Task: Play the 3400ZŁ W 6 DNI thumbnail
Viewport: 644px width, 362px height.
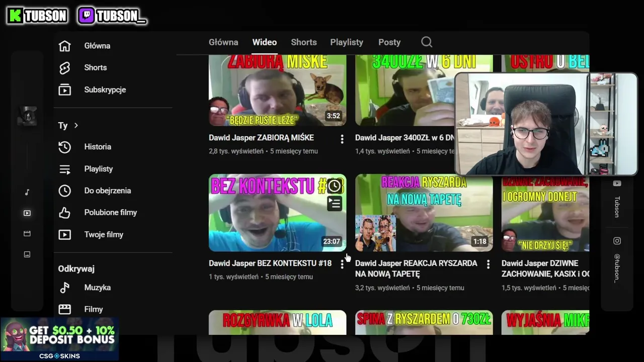Action: [x=405, y=90]
